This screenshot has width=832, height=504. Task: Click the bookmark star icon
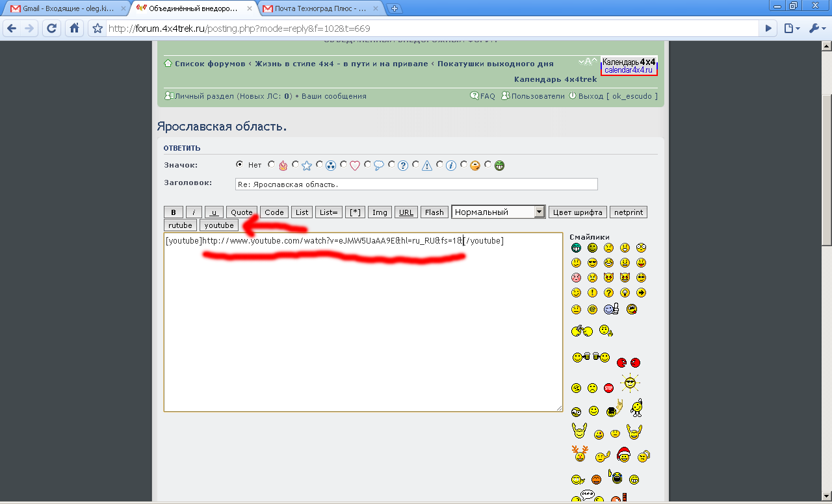tap(97, 29)
